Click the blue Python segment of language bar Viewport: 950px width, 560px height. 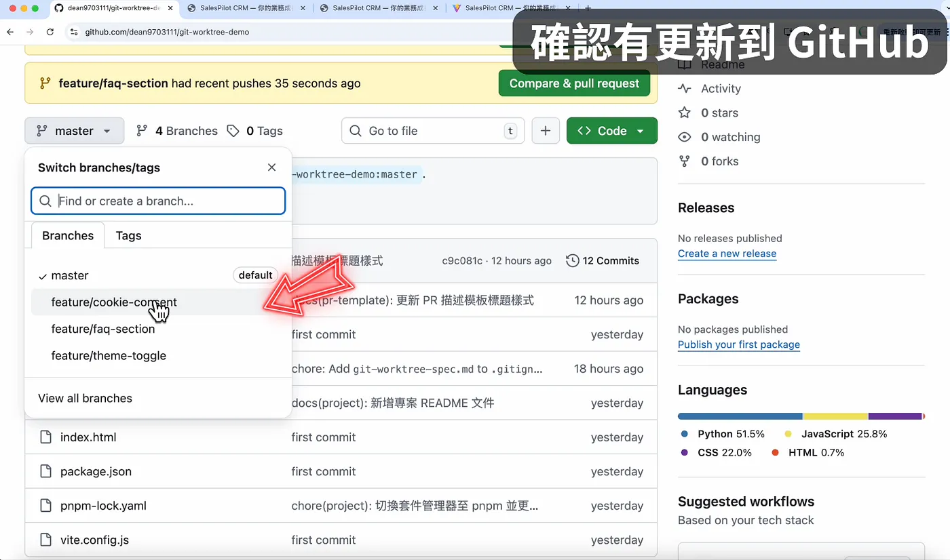(740, 416)
